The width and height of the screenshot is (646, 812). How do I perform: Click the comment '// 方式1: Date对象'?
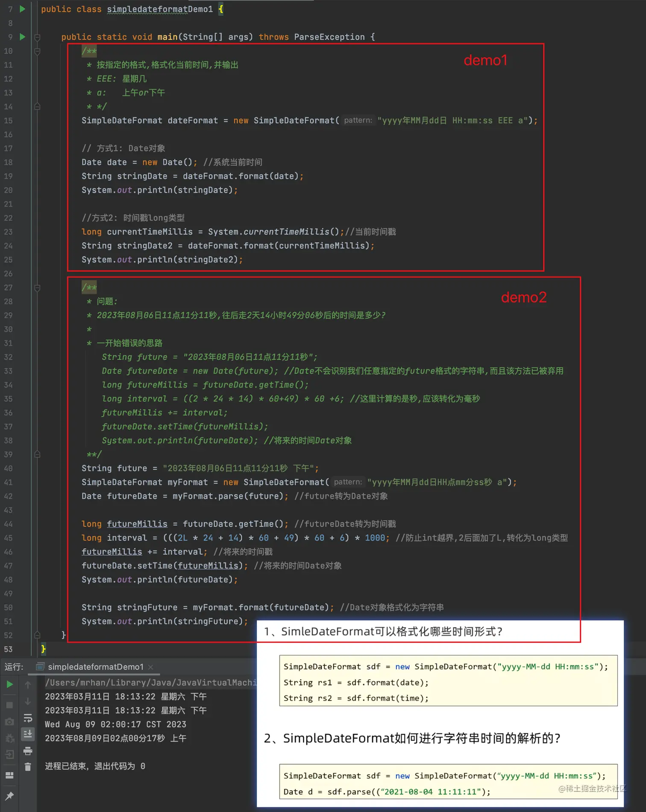tap(123, 149)
